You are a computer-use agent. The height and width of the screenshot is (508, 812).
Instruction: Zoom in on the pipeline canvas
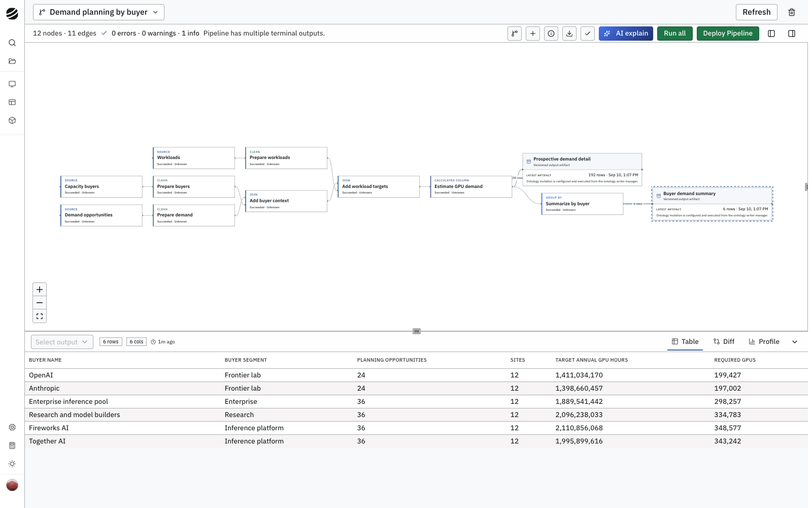tap(40, 290)
